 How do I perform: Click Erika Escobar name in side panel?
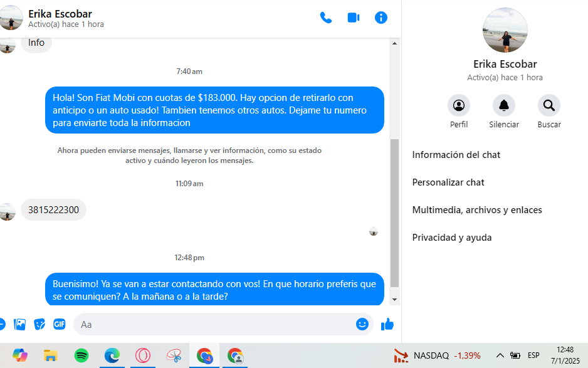(505, 64)
